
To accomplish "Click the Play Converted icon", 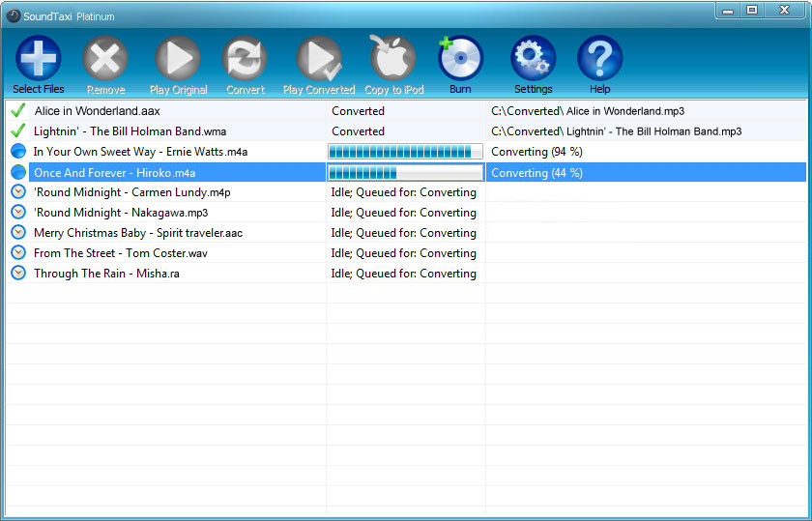I will pyautogui.click(x=319, y=57).
